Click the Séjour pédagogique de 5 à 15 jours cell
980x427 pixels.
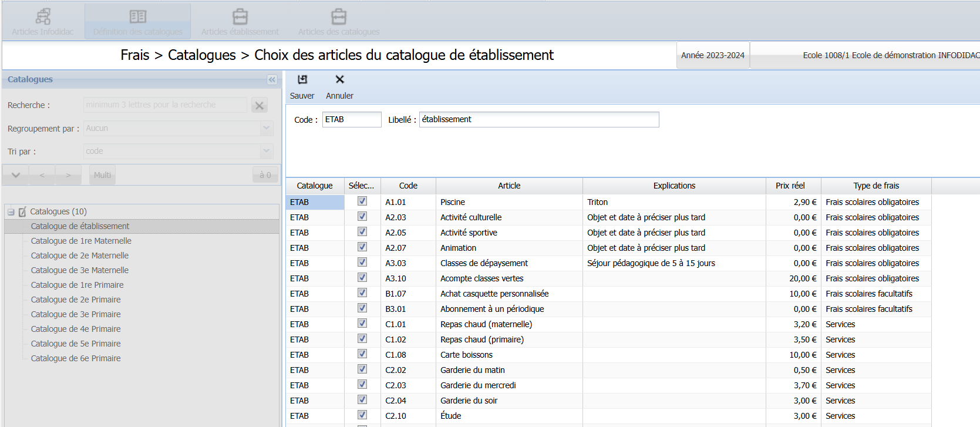[x=674, y=263]
